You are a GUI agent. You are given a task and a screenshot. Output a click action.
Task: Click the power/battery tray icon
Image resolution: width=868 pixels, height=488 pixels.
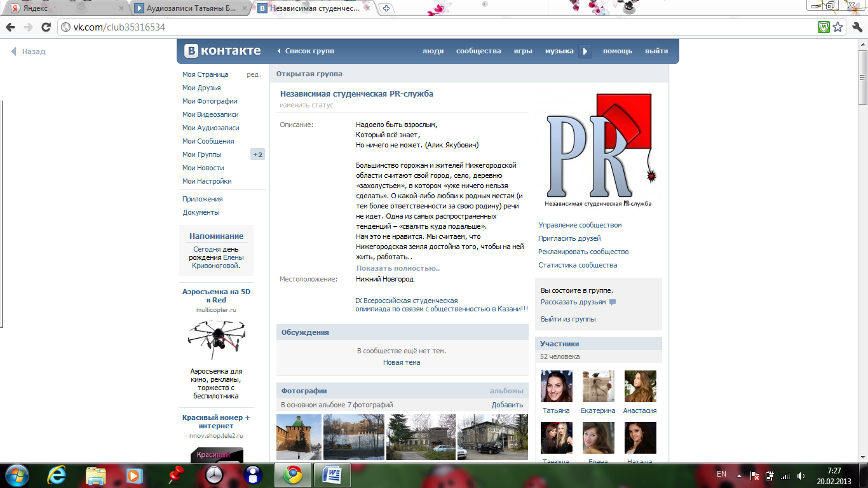770,475
